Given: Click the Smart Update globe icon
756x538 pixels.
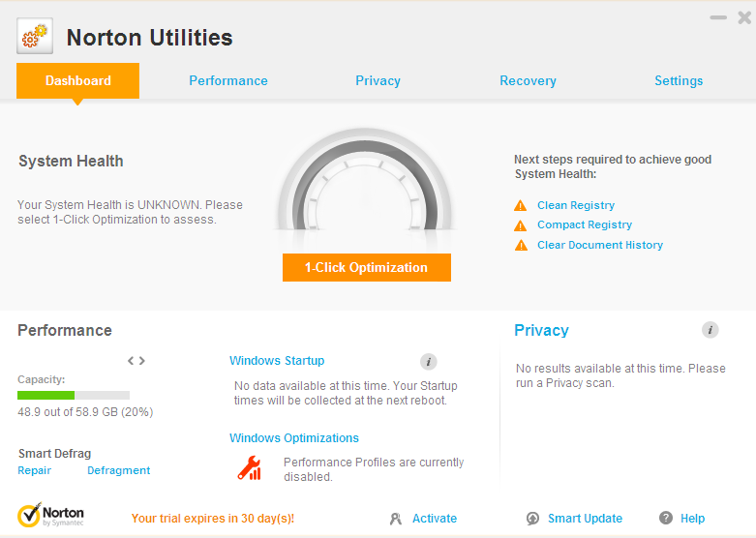Looking at the screenshot, I should point(532,519).
